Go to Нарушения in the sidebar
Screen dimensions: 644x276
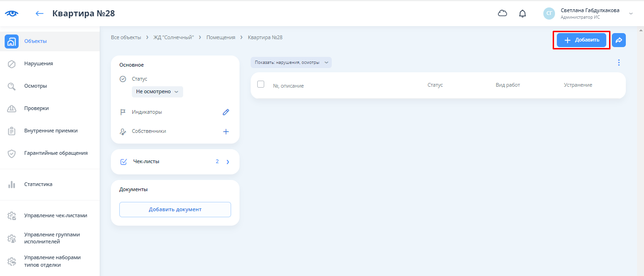click(x=38, y=63)
